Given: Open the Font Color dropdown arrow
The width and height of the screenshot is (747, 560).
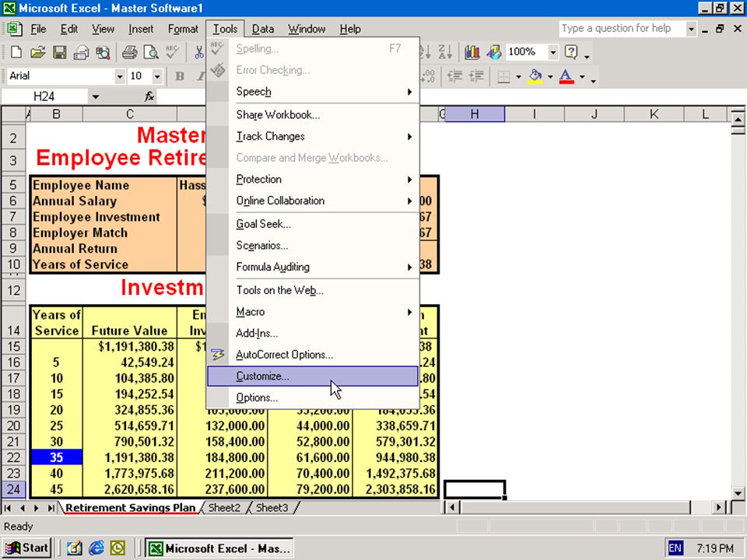Looking at the screenshot, I should (x=582, y=76).
